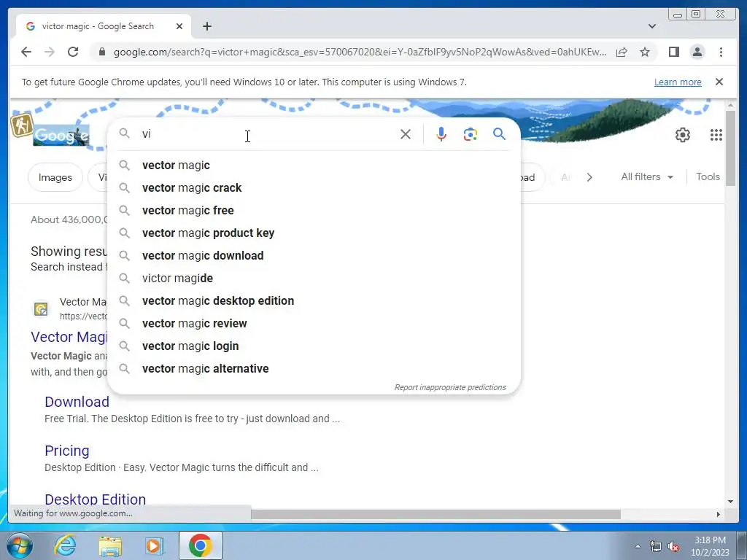Click the horizontal scrollbar right arrow
Screen dimensions: 747x560
tap(719, 514)
